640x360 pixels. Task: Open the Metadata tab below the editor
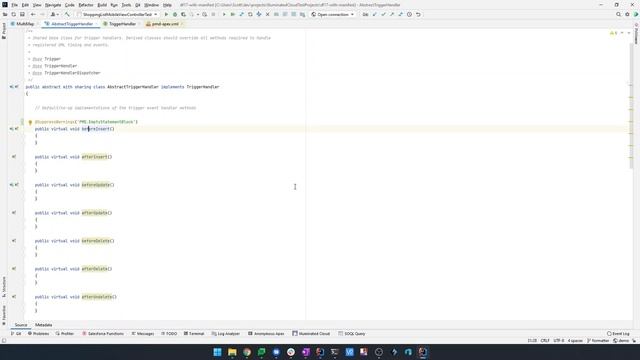tap(43, 325)
